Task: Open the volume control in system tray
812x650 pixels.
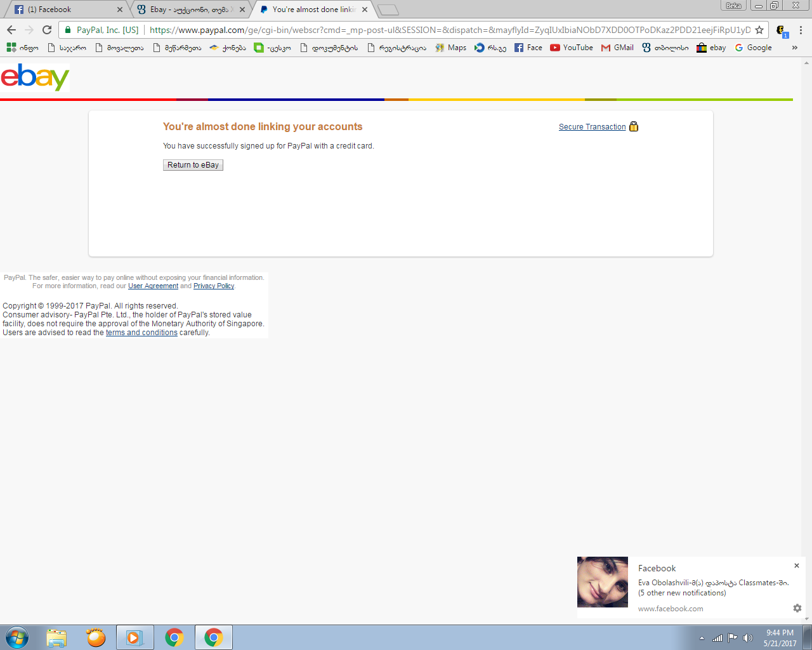Action: [748, 638]
